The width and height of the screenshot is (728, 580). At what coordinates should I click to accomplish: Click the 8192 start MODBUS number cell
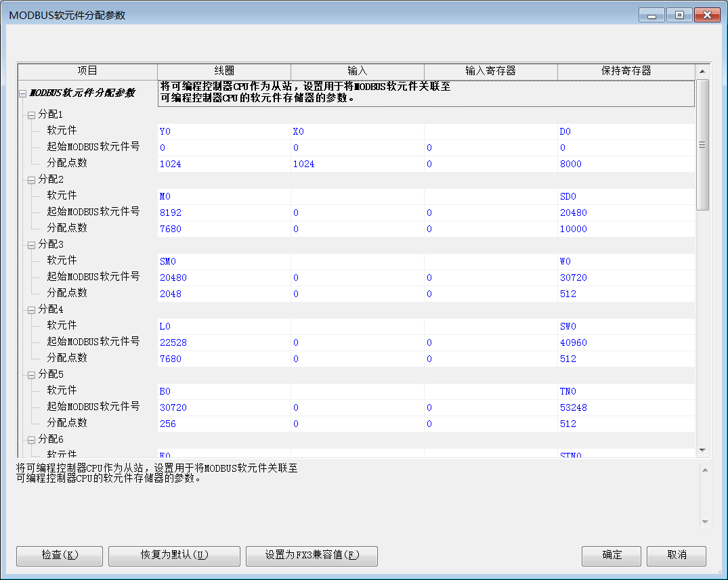pyautogui.click(x=223, y=213)
